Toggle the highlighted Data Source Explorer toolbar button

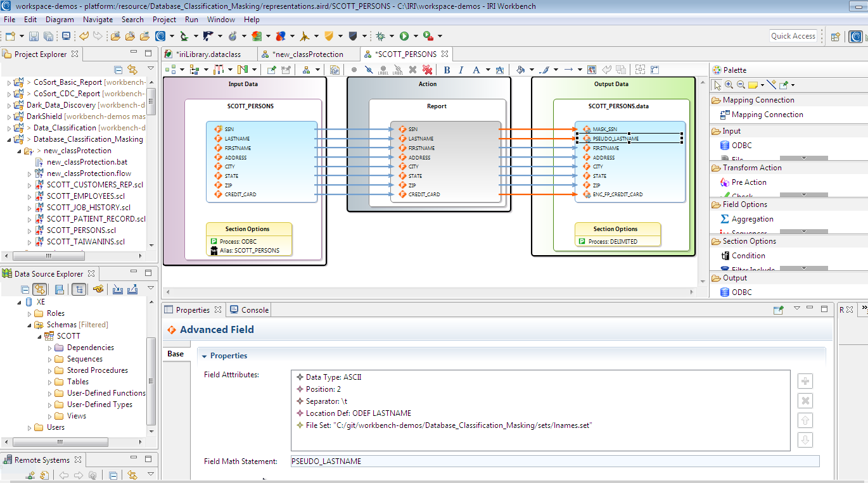40,289
